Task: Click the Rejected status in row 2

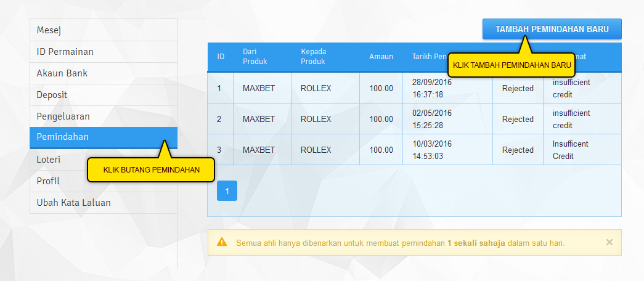Action: coord(518,119)
